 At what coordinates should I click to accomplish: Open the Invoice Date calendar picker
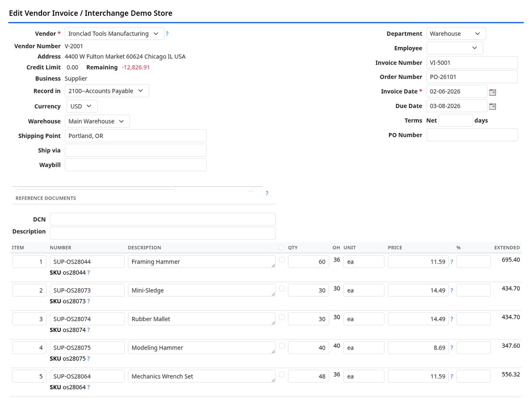point(492,92)
